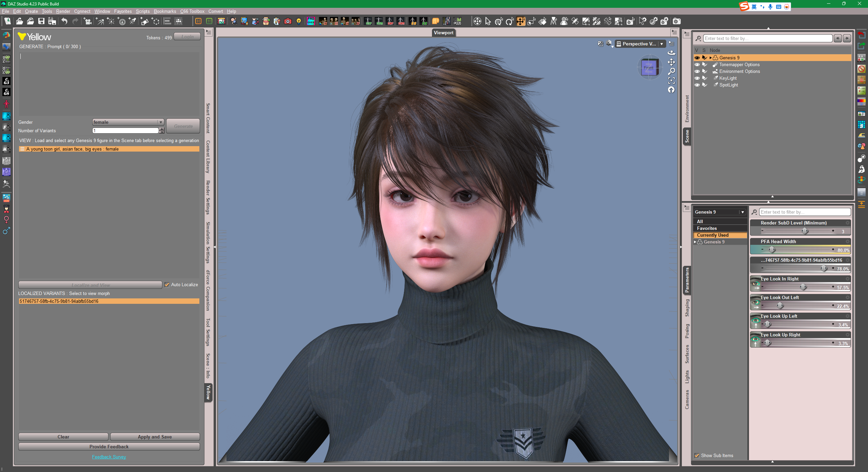Image resolution: width=868 pixels, height=472 pixels.
Task: Hide KeyLight using its eye icon
Action: click(x=697, y=78)
